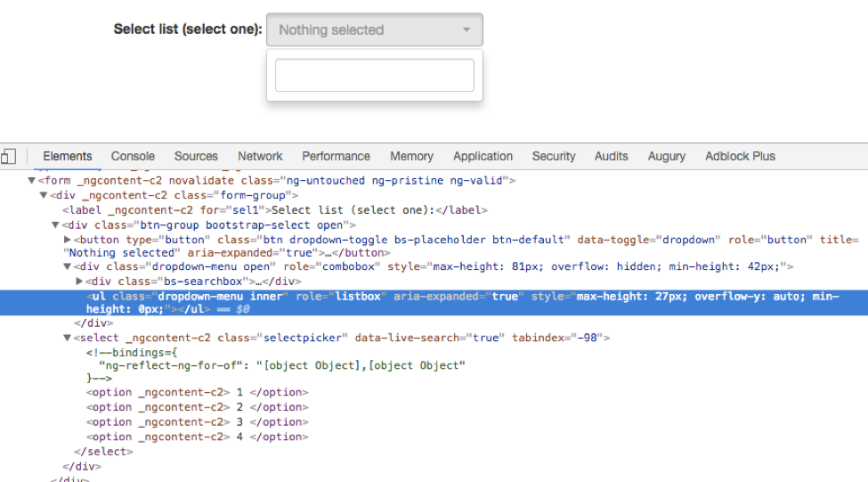Open the Augury tab
This screenshot has width=868, height=482.
[x=666, y=157]
